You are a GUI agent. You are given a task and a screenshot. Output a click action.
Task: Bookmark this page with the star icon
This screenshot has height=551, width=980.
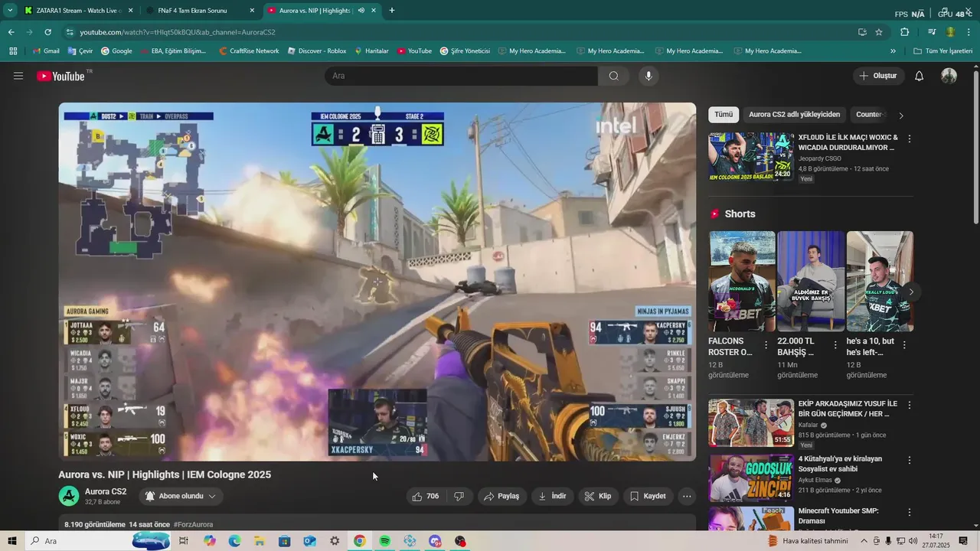click(x=879, y=32)
